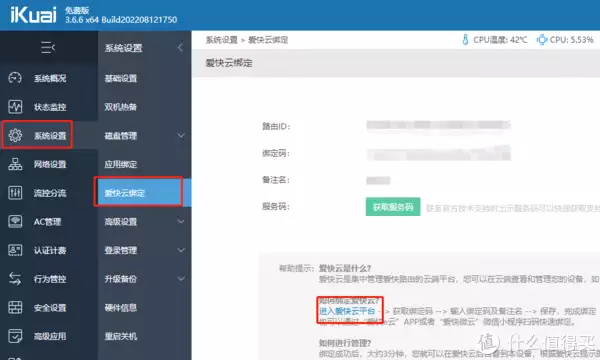Click the 行为管控 arrows icon
The image size is (600, 360).
pos(15,279)
